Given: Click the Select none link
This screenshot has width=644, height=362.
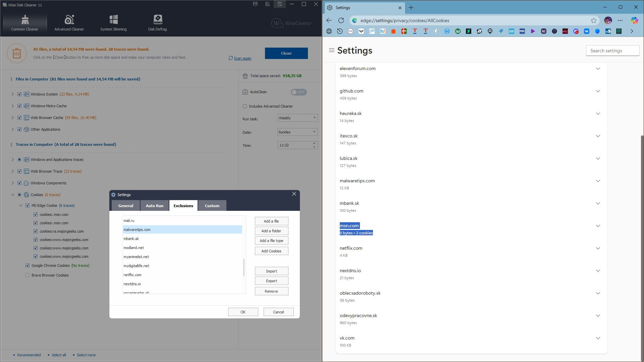Looking at the screenshot, I should pos(86,355).
